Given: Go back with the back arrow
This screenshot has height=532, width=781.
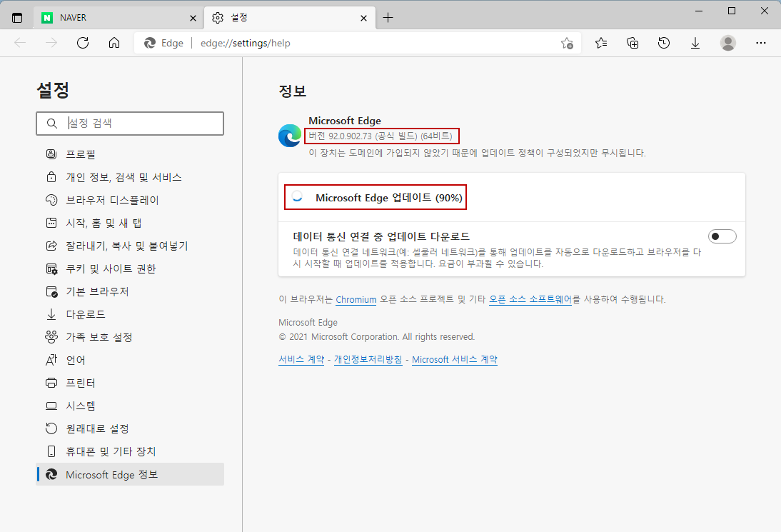Looking at the screenshot, I should click(x=20, y=43).
